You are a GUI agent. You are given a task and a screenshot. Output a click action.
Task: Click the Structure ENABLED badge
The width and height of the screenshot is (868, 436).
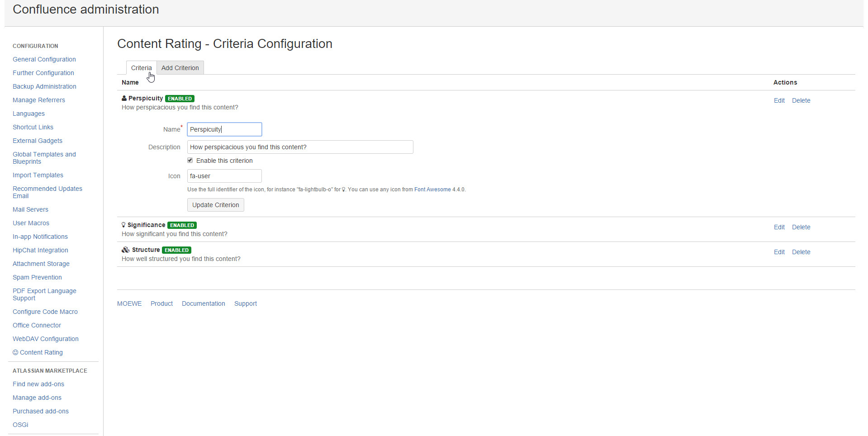176,250
